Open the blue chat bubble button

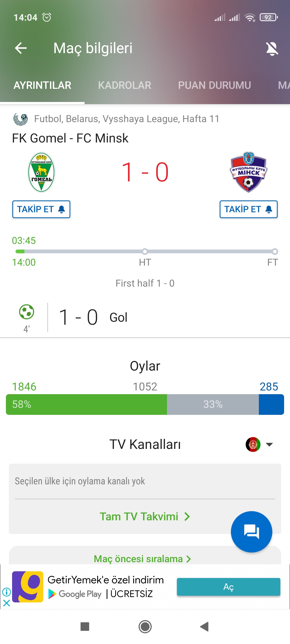coord(252,532)
